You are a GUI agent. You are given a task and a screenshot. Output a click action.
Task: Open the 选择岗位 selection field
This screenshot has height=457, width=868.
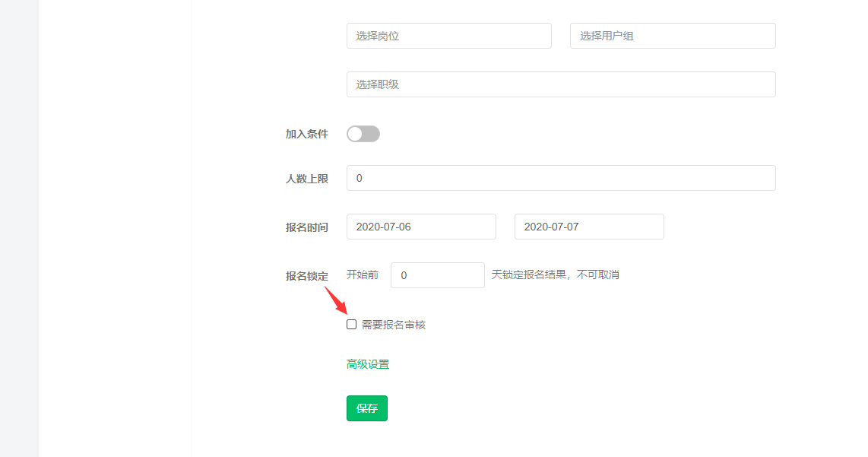[449, 36]
